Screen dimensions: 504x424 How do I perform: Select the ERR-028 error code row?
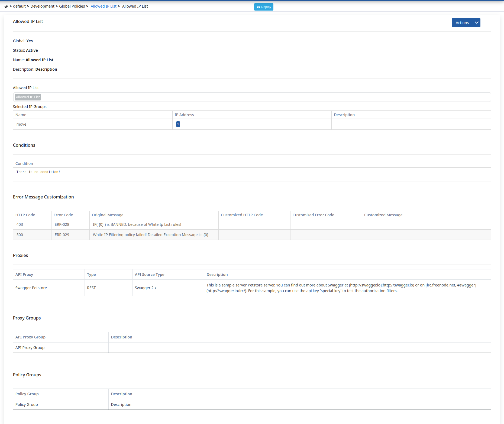pos(62,224)
